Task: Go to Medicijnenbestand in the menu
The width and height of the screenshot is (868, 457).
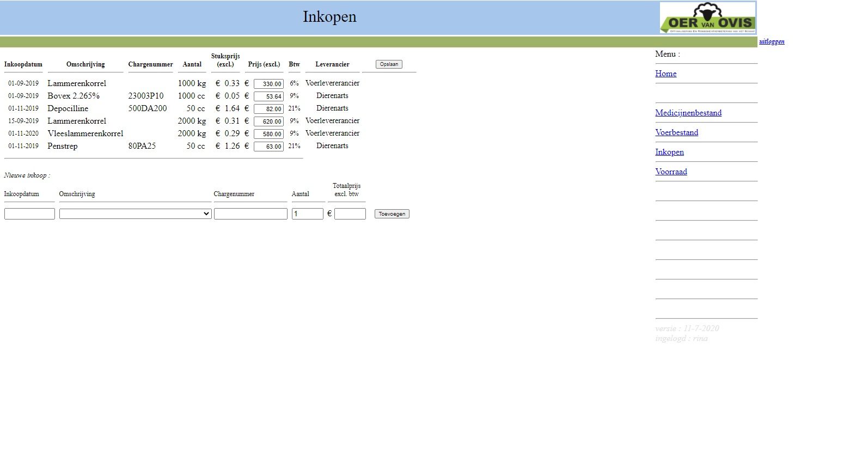Action: (x=688, y=113)
